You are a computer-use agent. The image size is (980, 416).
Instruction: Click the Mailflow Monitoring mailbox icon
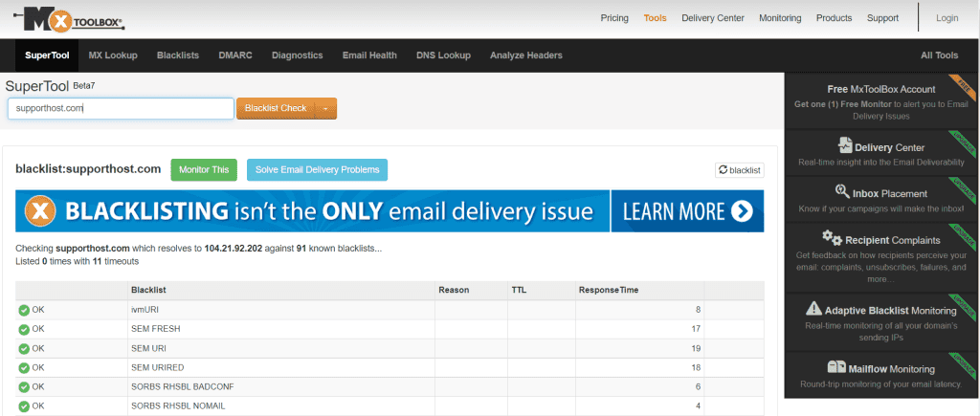(x=836, y=367)
